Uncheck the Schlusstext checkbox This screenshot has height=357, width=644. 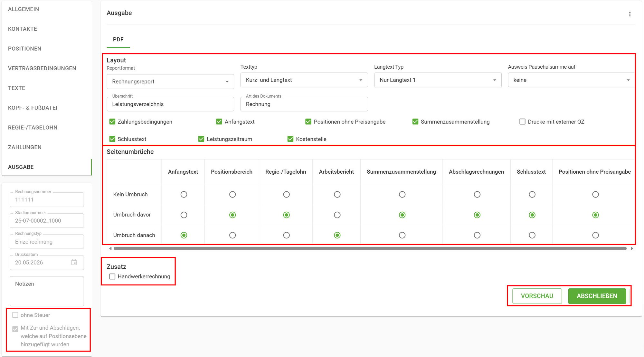pyautogui.click(x=112, y=139)
